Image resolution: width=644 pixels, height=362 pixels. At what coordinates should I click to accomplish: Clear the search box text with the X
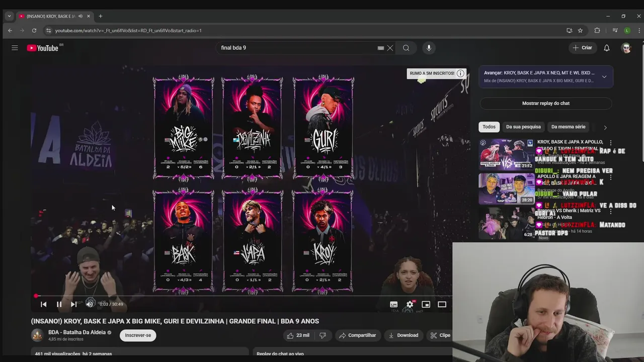tap(390, 48)
